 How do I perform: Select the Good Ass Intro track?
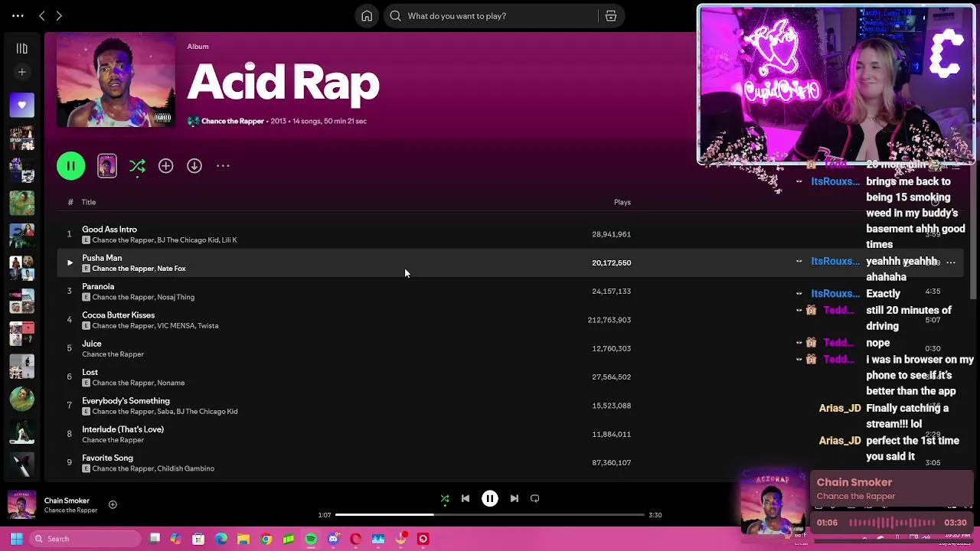(x=109, y=230)
